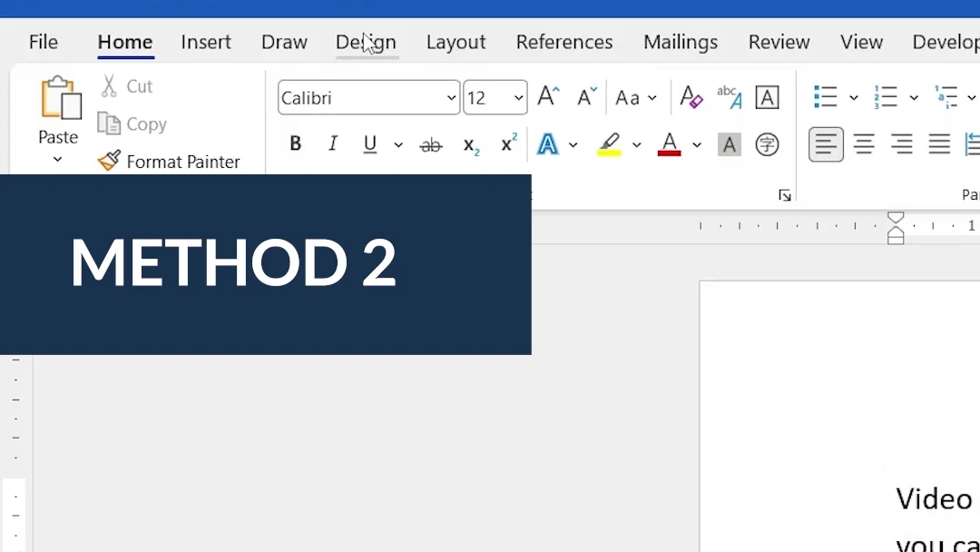
Task: Open Font dialog launcher
Action: [x=785, y=196]
